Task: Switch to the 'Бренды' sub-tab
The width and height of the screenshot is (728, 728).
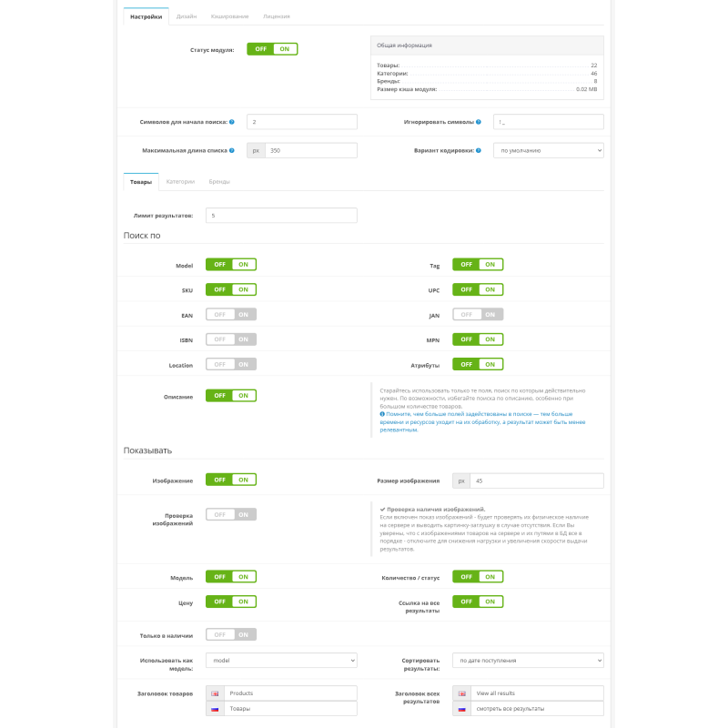Action: [x=219, y=182]
